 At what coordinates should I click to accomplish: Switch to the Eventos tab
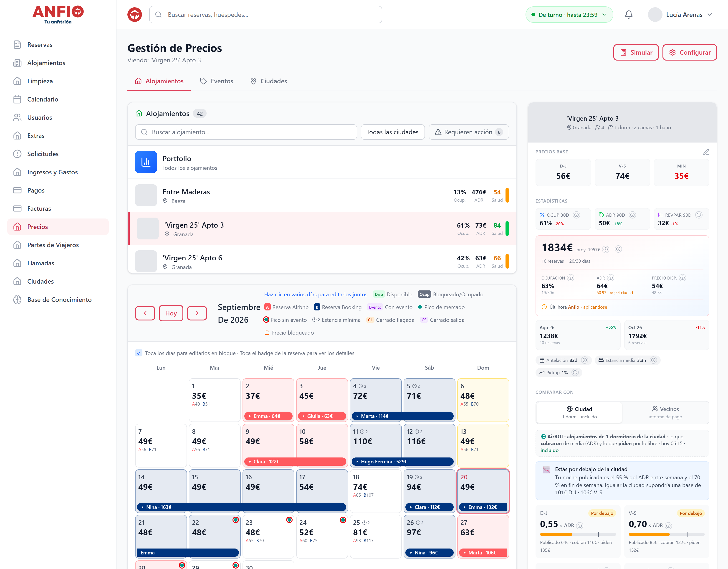(217, 81)
